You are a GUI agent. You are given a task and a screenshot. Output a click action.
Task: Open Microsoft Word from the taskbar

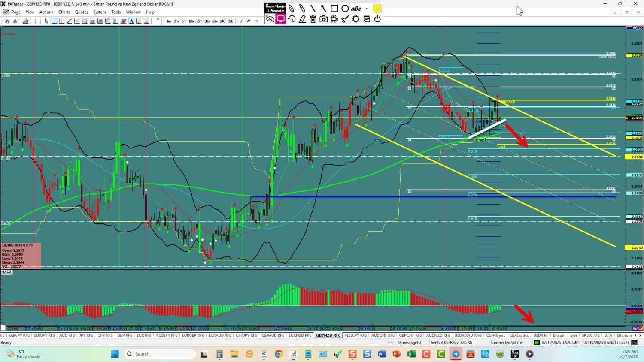[x=382, y=354]
